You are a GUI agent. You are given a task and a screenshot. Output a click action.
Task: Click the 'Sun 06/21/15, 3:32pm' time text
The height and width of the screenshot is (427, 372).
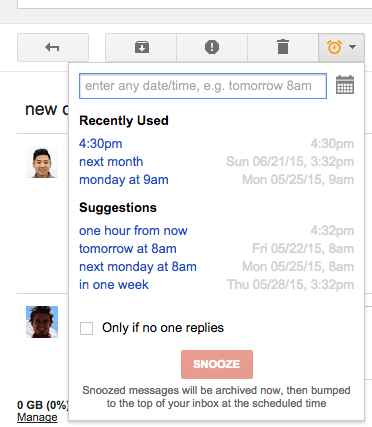pos(290,162)
